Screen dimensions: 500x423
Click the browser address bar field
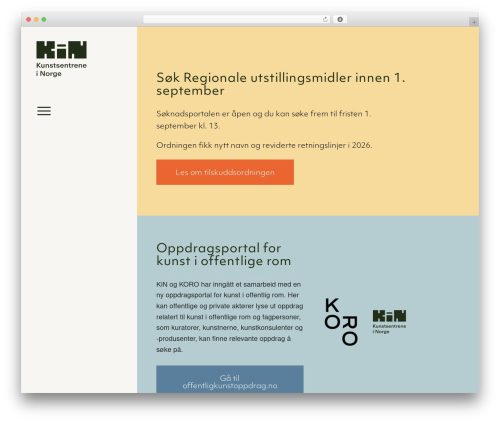coord(237,20)
